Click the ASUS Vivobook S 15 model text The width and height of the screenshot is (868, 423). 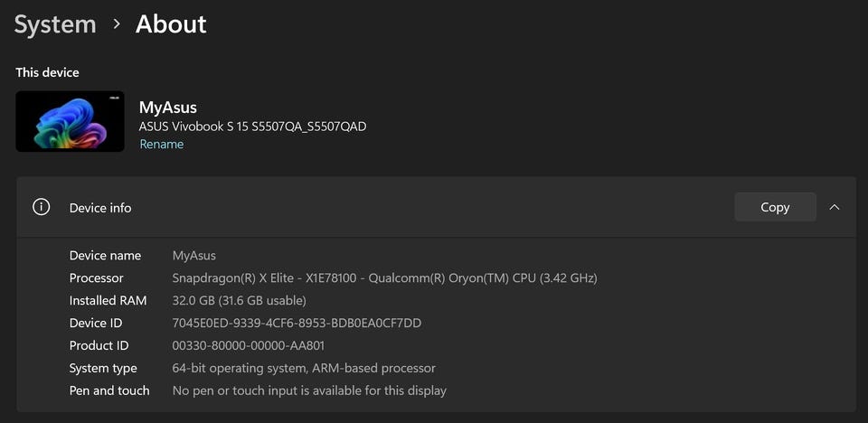[x=252, y=127]
